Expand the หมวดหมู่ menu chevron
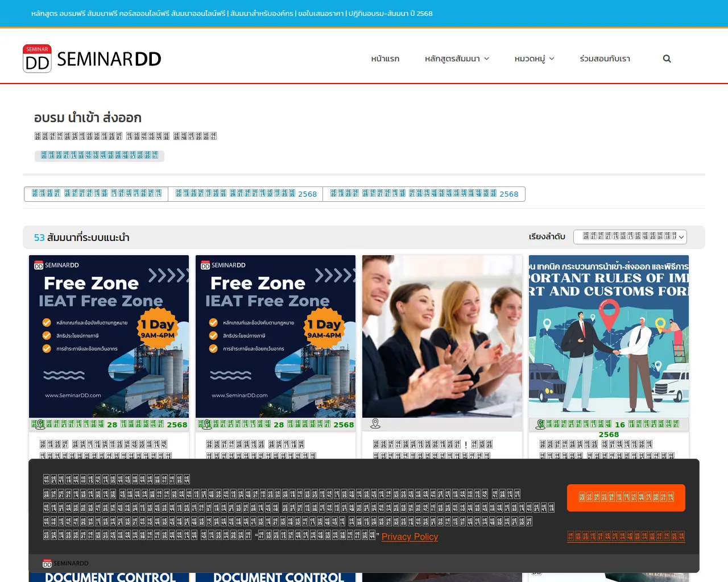 [x=552, y=59]
